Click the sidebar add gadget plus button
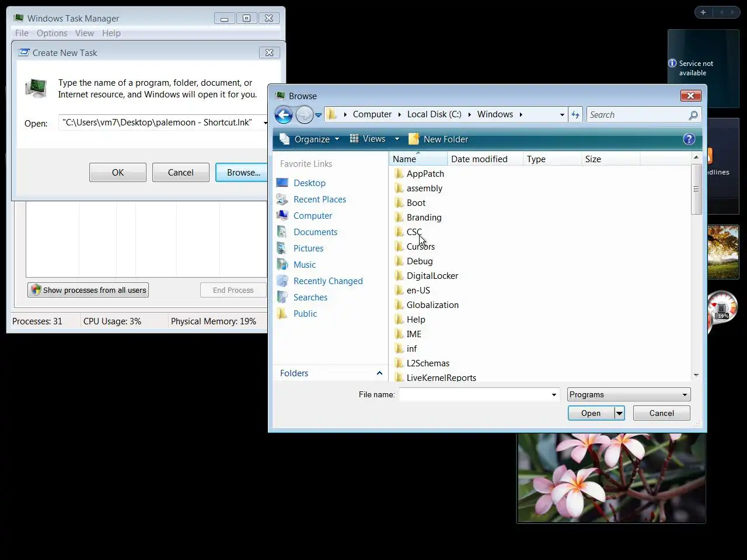 pos(703,12)
